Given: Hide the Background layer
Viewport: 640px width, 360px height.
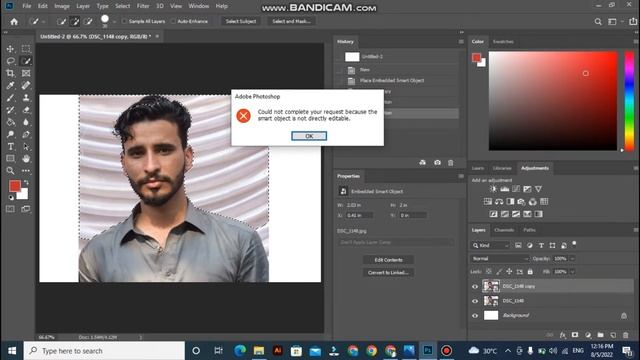Looking at the screenshot, I should [x=475, y=316].
